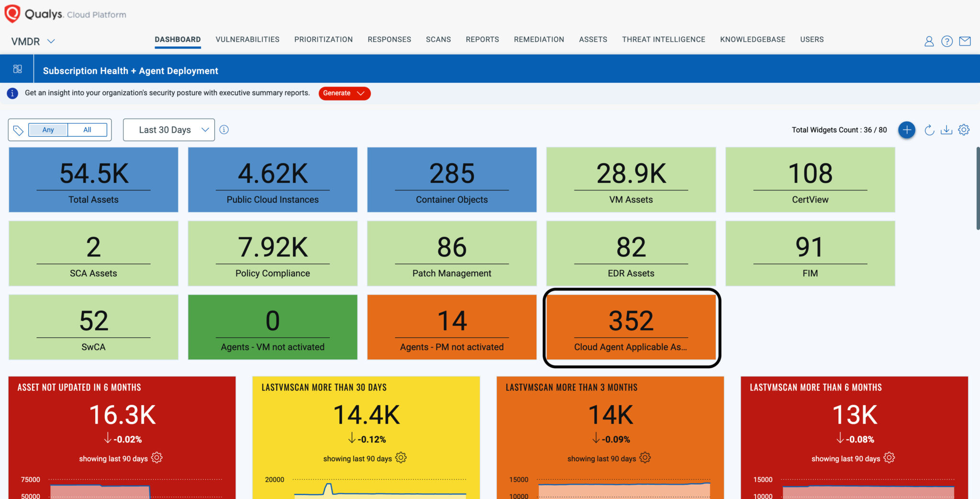This screenshot has width=980, height=499.
Task: Switch to the VULNERABILITIES tab
Action: point(247,39)
